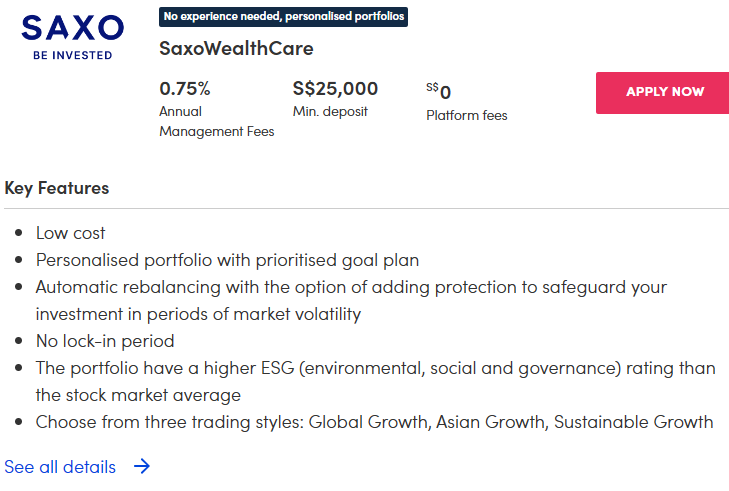Open the See all details link

click(x=60, y=467)
